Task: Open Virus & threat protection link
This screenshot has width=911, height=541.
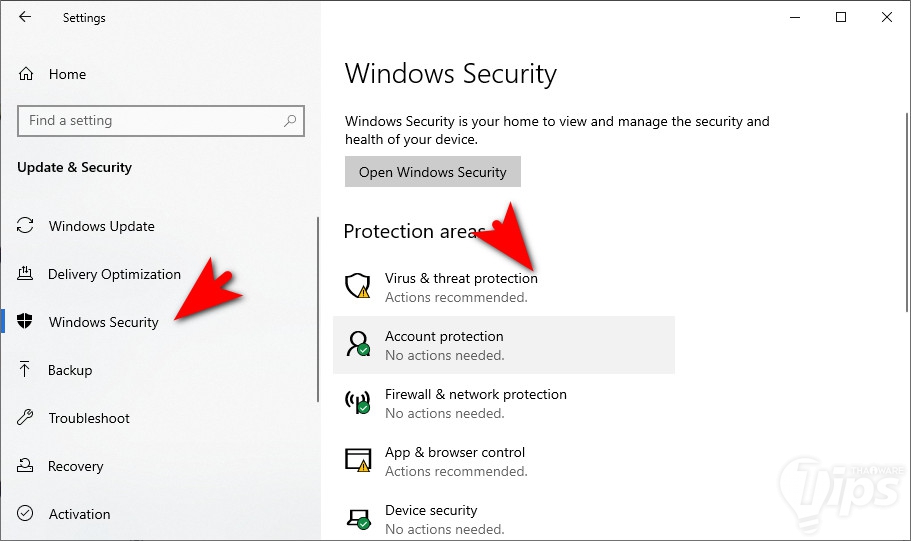Action: point(461,278)
